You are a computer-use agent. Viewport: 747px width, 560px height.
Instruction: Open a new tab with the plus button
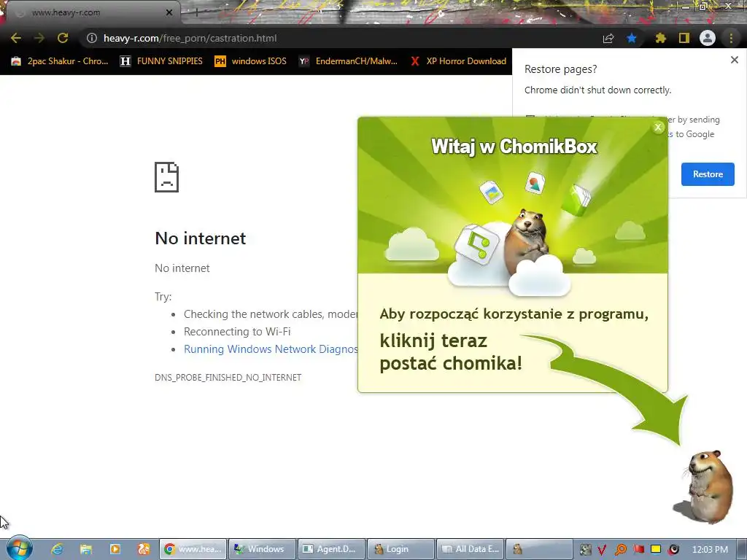pyautogui.click(x=196, y=13)
